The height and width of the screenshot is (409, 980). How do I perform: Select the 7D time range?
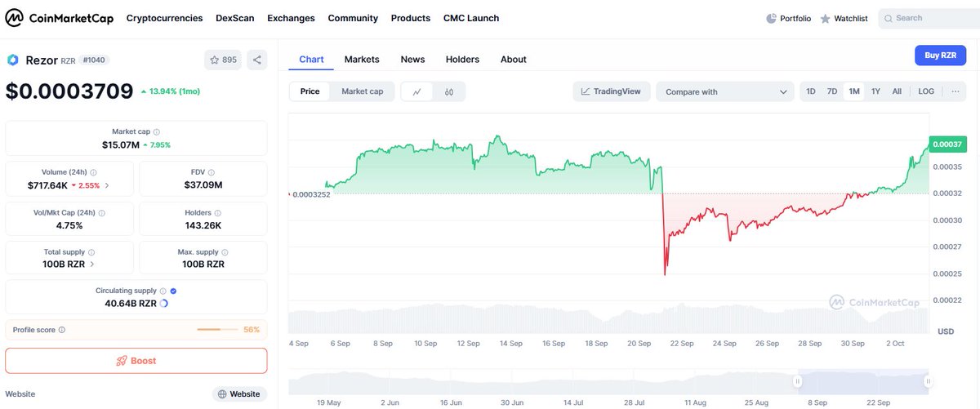[x=832, y=91]
